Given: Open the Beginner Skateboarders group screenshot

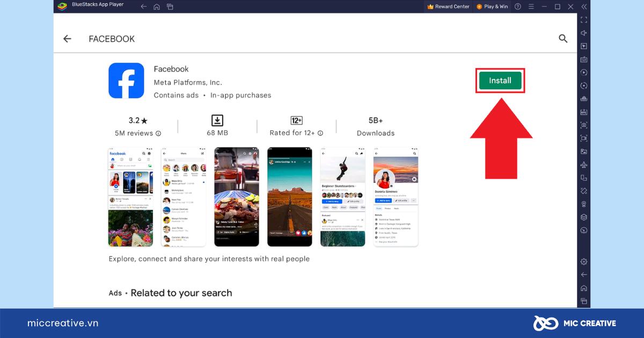Looking at the screenshot, I should coord(342,197).
